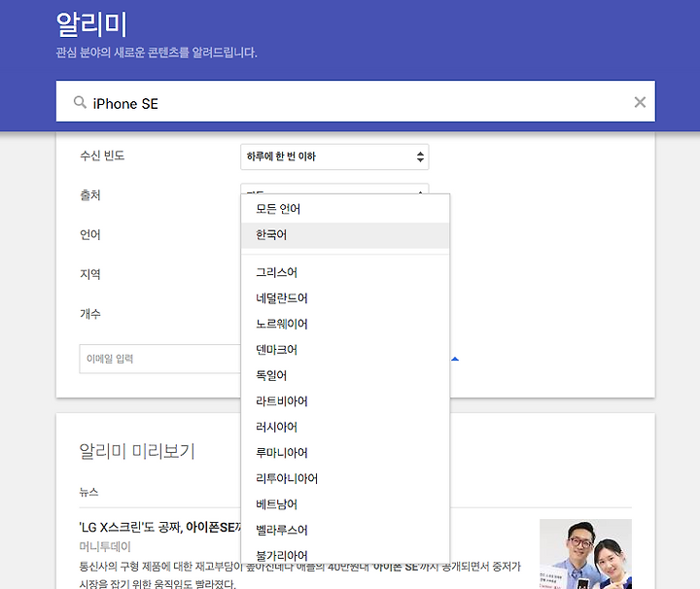
Task: Choose 네덜란드어 in the language list
Action: [345, 298]
